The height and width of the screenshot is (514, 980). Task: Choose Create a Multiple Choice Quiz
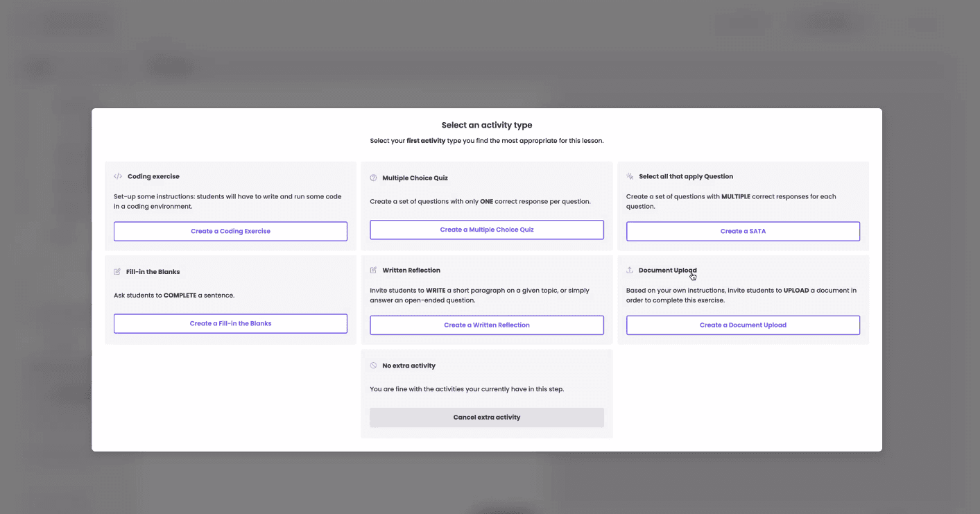tap(486, 230)
